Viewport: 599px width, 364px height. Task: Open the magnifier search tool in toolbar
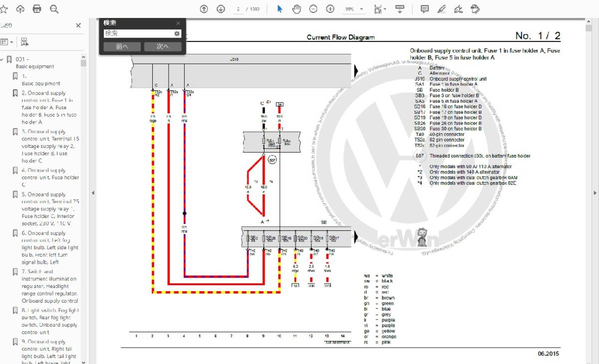[54, 9]
